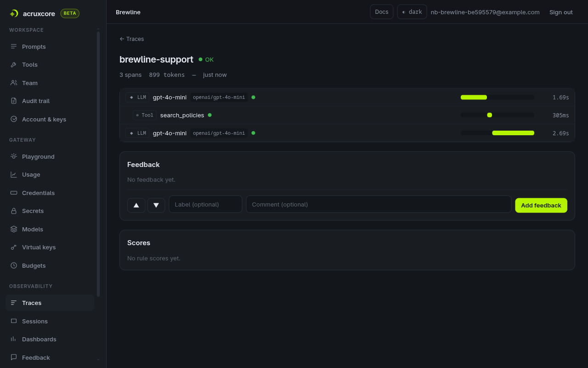The height and width of the screenshot is (368, 588).
Task: Focus the Label (optional) field
Action: [x=205, y=204]
